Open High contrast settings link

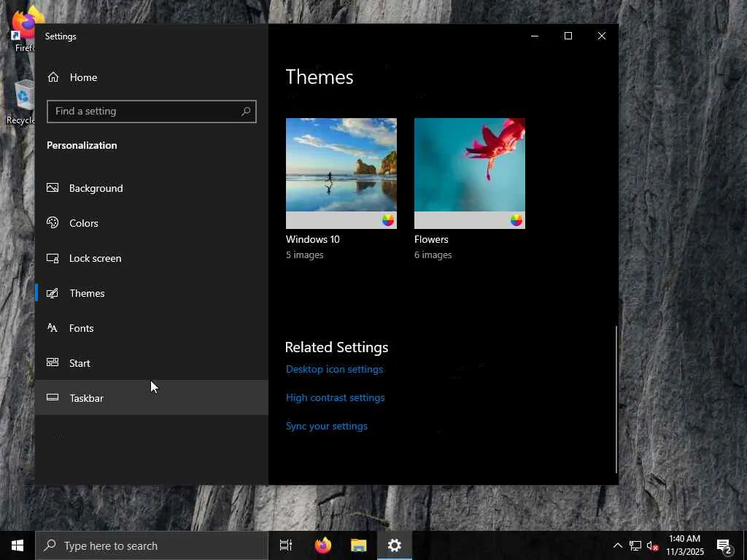pos(336,397)
